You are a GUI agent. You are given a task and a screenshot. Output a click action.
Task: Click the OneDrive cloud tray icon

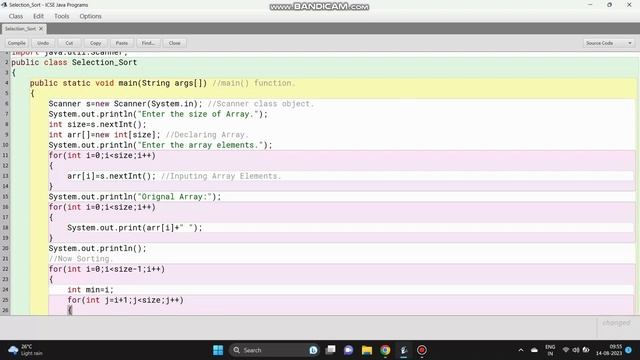534,350
